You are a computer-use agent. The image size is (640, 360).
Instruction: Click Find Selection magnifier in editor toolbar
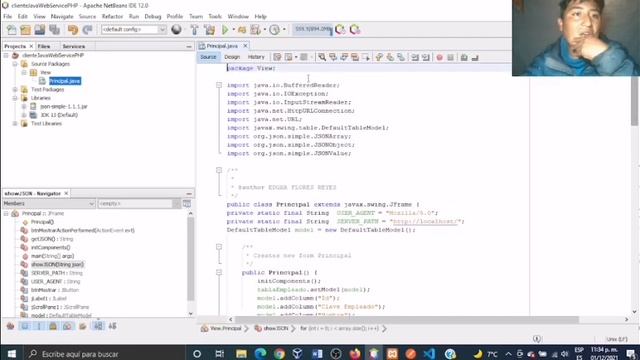tap(322, 58)
